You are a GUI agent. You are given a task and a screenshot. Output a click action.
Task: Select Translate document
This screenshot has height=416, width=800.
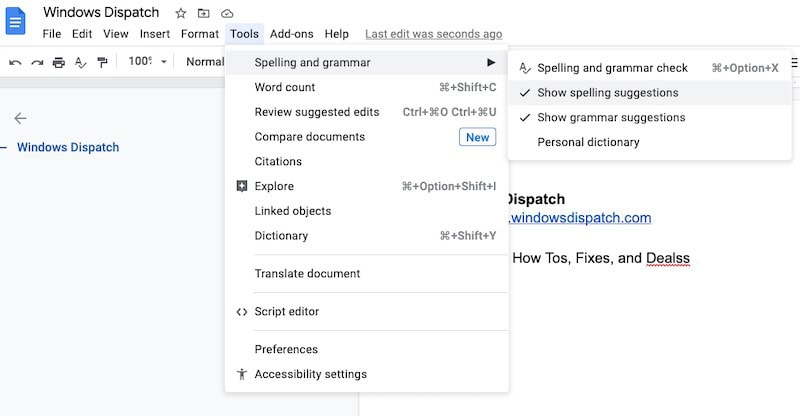pos(366,274)
